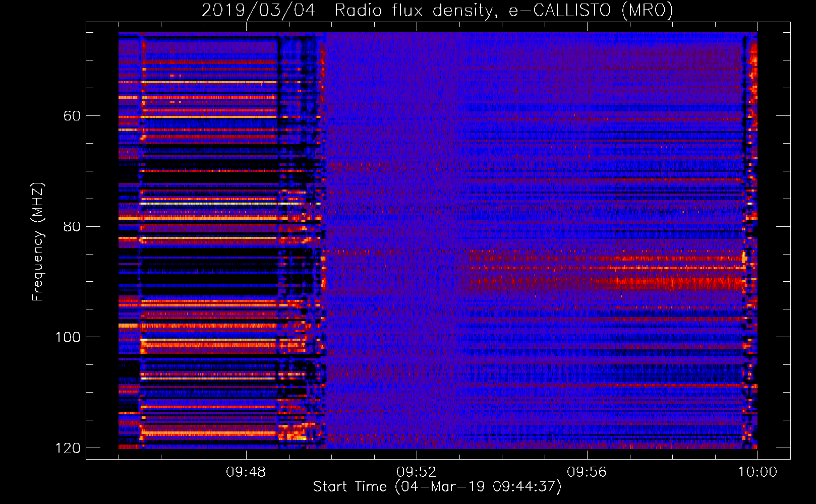Screen dimensions: 816x504
Task: Click the 120 frequency tick label
Action: [x=68, y=448]
